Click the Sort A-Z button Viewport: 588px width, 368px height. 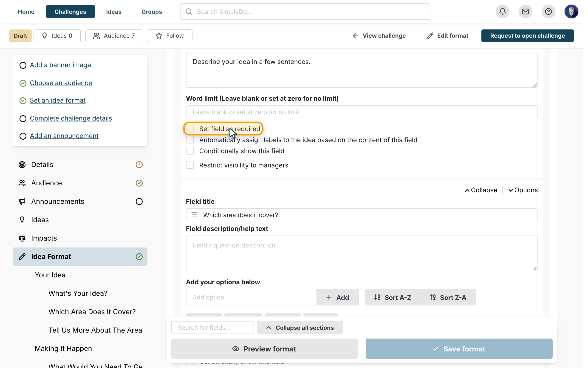[x=393, y=297]
